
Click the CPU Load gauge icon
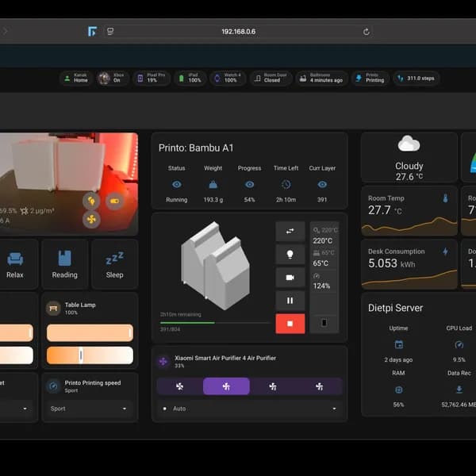click(x=459, y=344)
